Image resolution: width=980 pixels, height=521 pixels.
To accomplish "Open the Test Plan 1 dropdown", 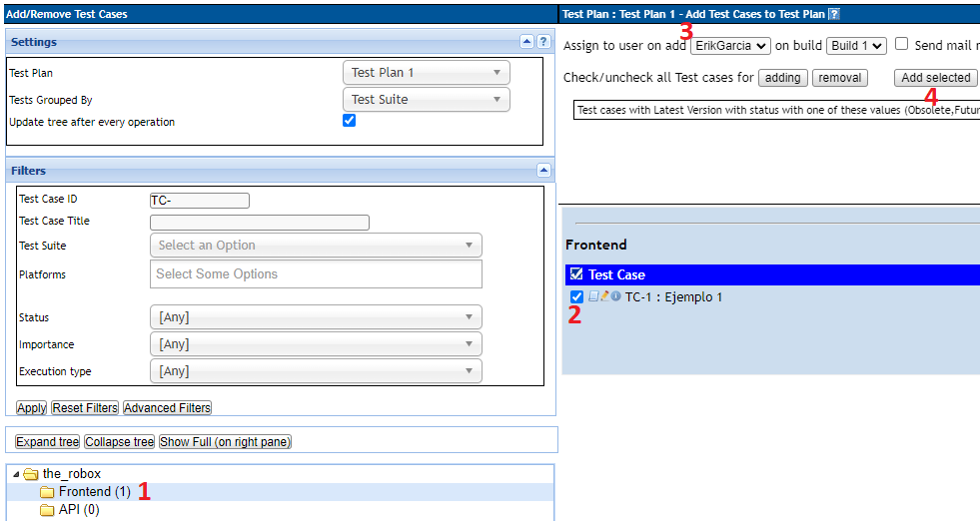I will point(426,73).
